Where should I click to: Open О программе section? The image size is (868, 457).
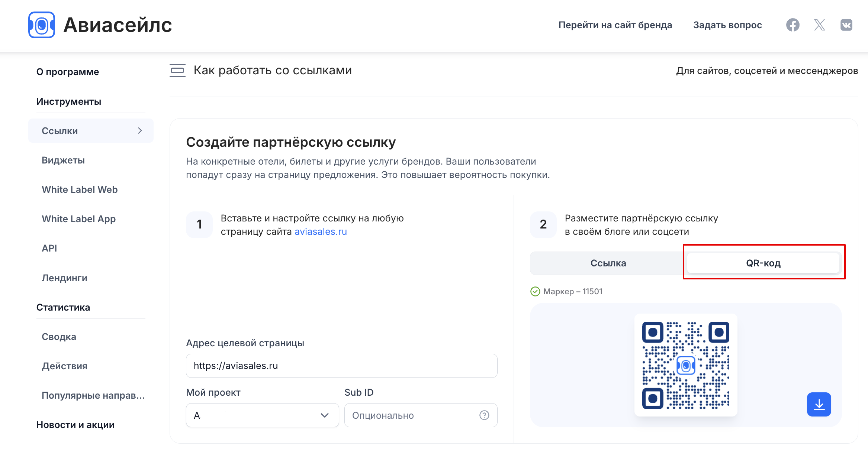click(68, 72)
